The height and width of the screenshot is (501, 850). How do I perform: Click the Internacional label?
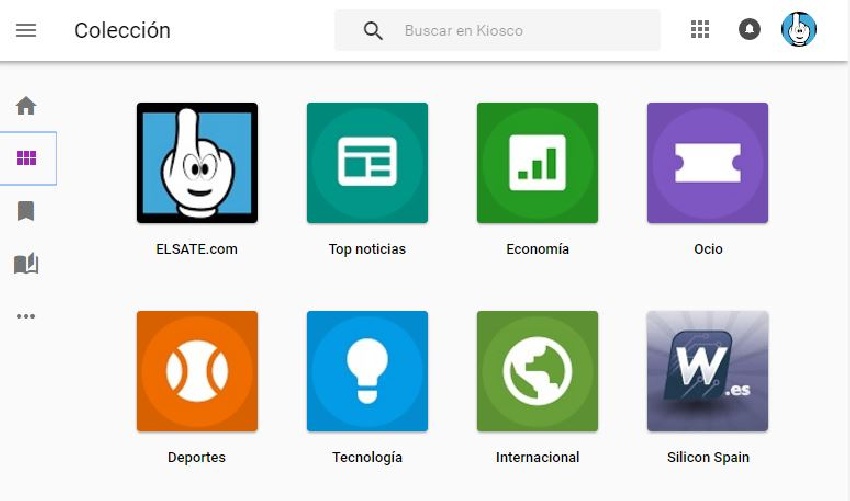point(537,458)
